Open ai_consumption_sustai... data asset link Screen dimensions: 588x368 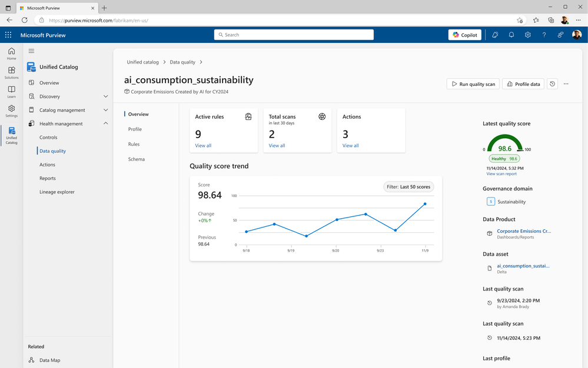(523, 266)
